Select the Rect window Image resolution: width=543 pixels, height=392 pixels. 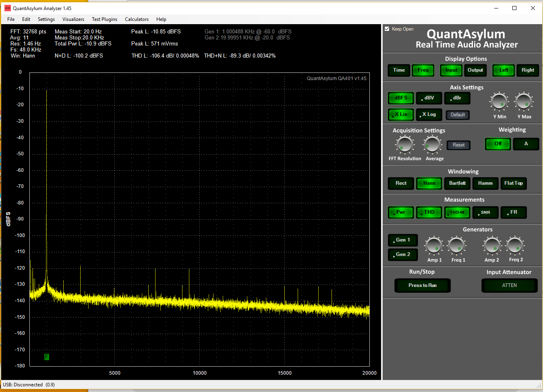coord(401,184)
